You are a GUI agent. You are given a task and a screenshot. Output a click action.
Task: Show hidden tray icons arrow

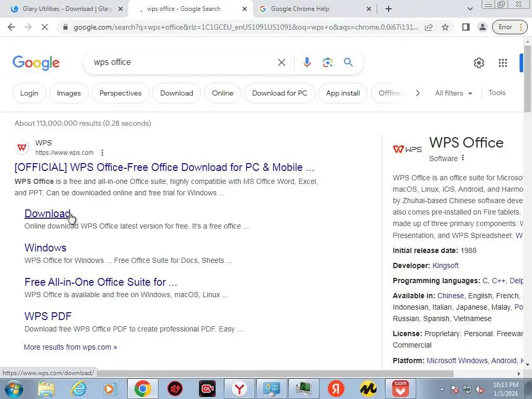coord(442,389)
